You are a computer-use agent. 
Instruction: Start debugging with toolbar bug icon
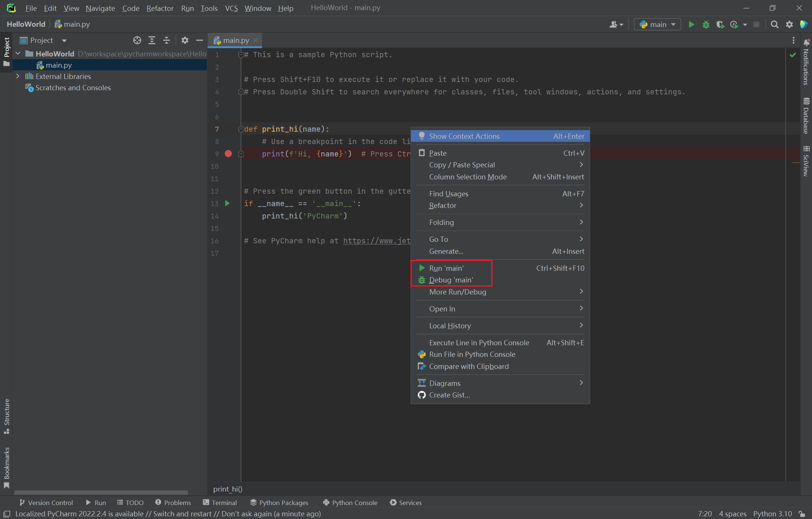[706, 24]
